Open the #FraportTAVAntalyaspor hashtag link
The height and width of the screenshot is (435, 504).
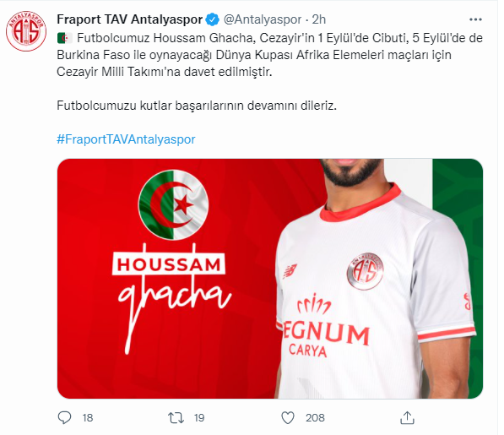tap(126, 139)
